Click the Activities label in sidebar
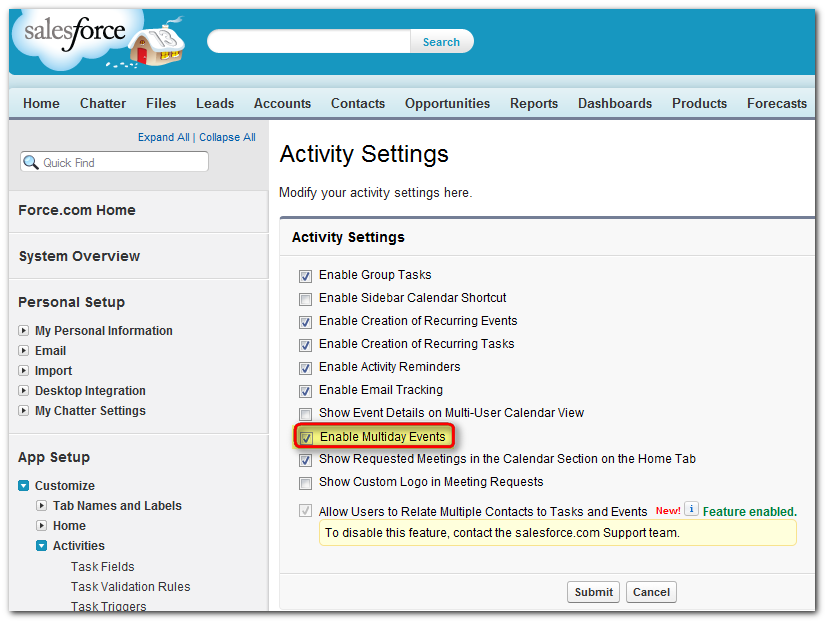Image resolution: width=825 pixels, height=621 pixels. click(78, 545)
